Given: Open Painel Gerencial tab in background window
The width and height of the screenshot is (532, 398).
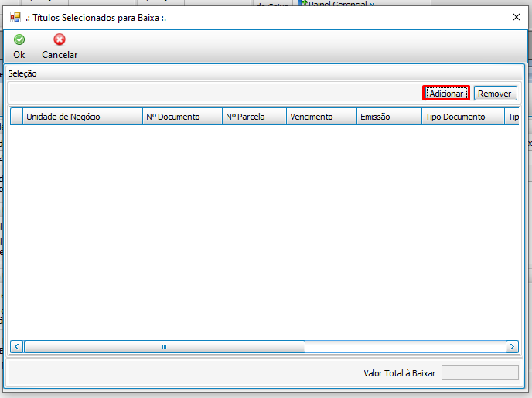Looking at the screenshot, I should coord(337,4).
